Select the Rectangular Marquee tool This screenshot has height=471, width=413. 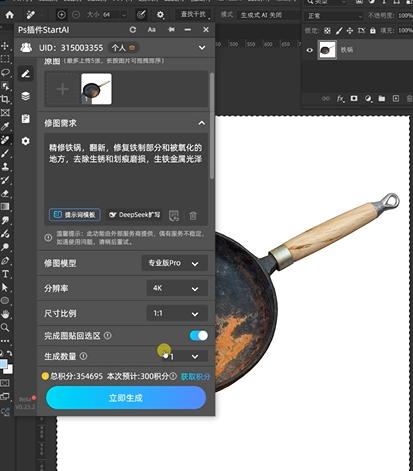5,59
